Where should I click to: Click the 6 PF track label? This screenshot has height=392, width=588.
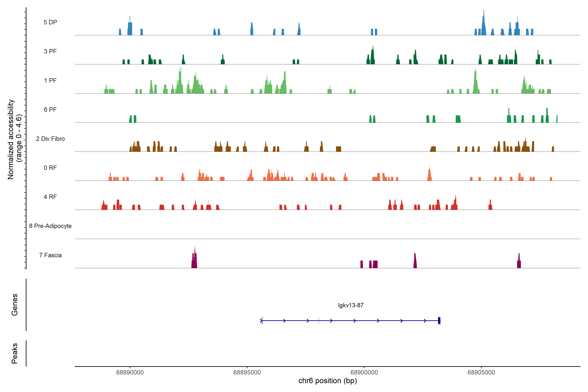(50, 109)
